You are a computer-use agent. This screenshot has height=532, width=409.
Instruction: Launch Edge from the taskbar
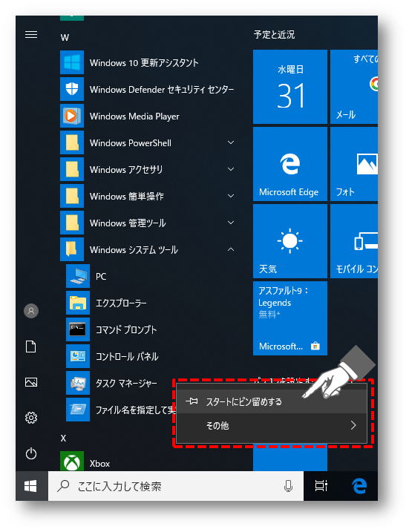(359, 486)
